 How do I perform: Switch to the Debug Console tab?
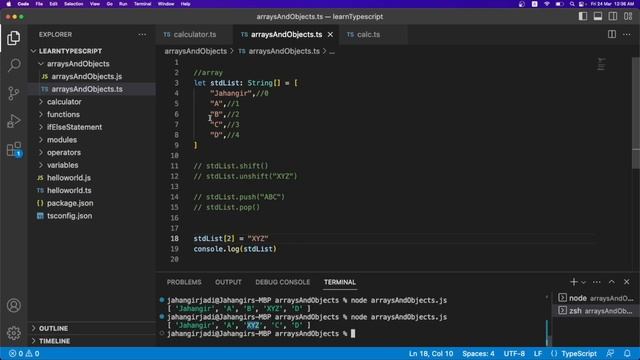pos(282,282)
